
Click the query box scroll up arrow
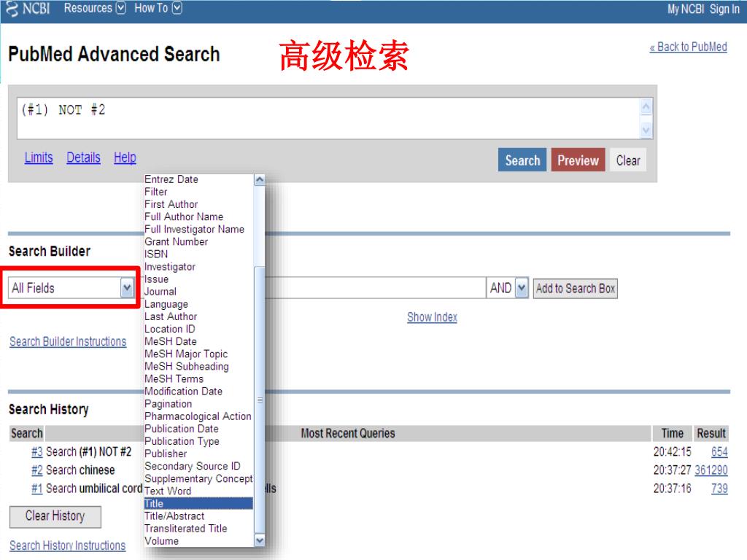[x=646, y=107]
